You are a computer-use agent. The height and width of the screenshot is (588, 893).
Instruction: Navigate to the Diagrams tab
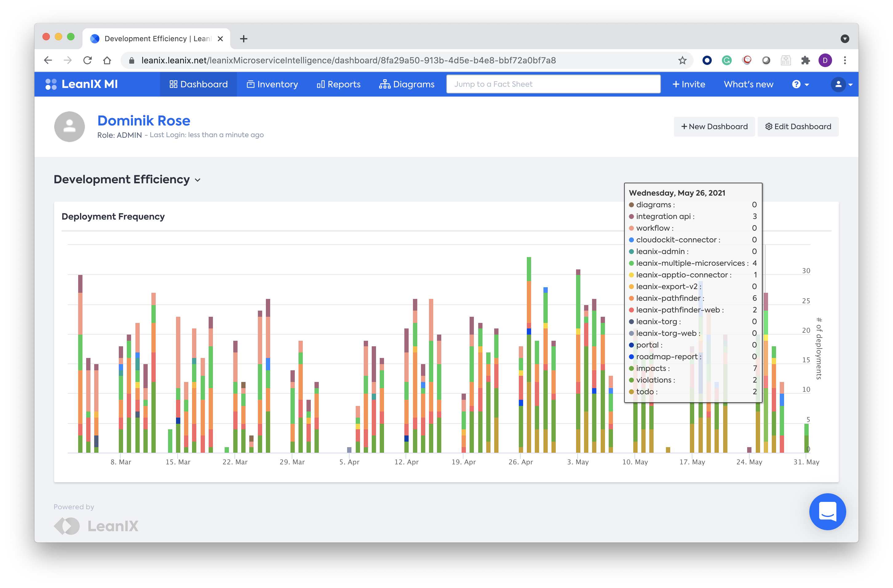pyautogui.click(x=406, y=84)
